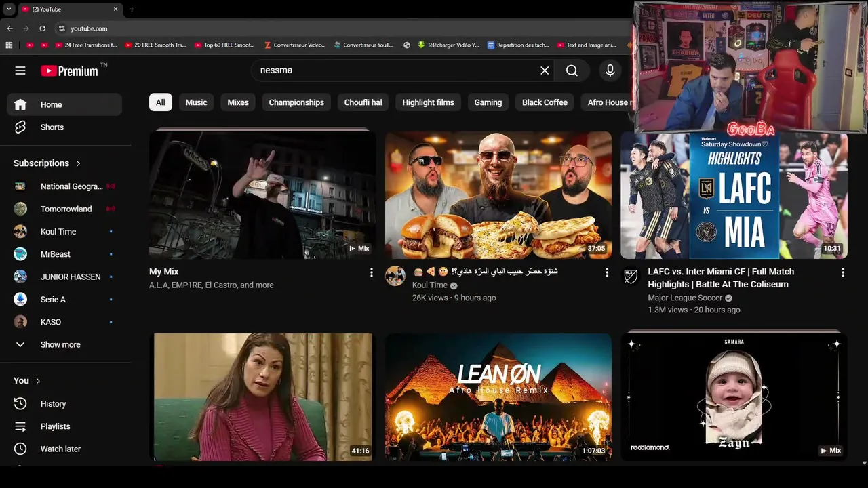868x488 pixels.
Task: Expand Show more subscriptions
Action: [64, 344]
